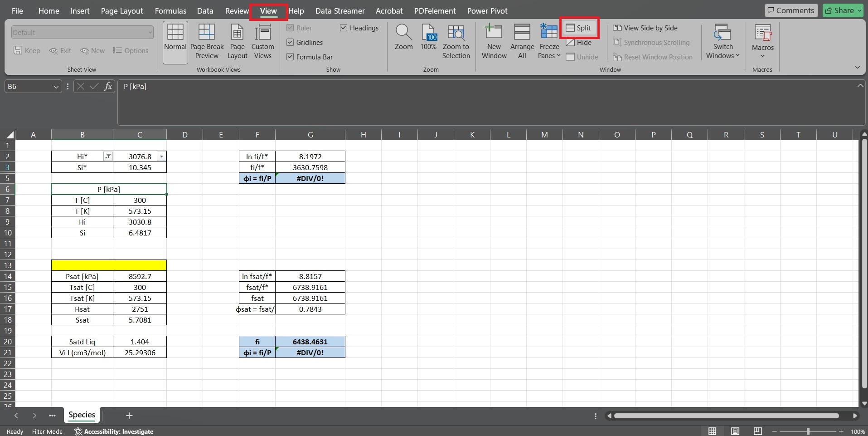Screen dimensions: 868x436
Task: Collapse the ribbon chevron
Action: [x=857, y=67]
